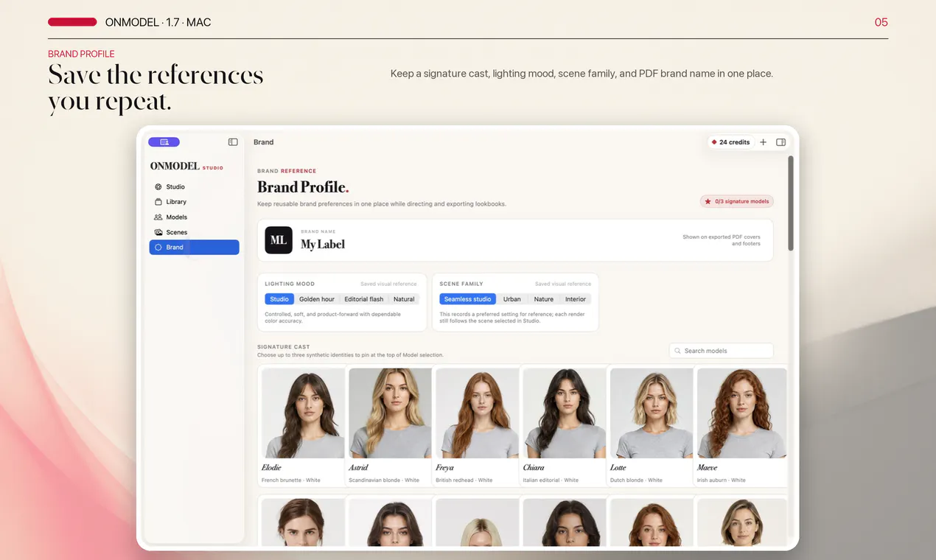The height and width of the screenshot is (560, 936).
Task: Click the 'Italian editorial · White' caption
Action: point(551,480)
